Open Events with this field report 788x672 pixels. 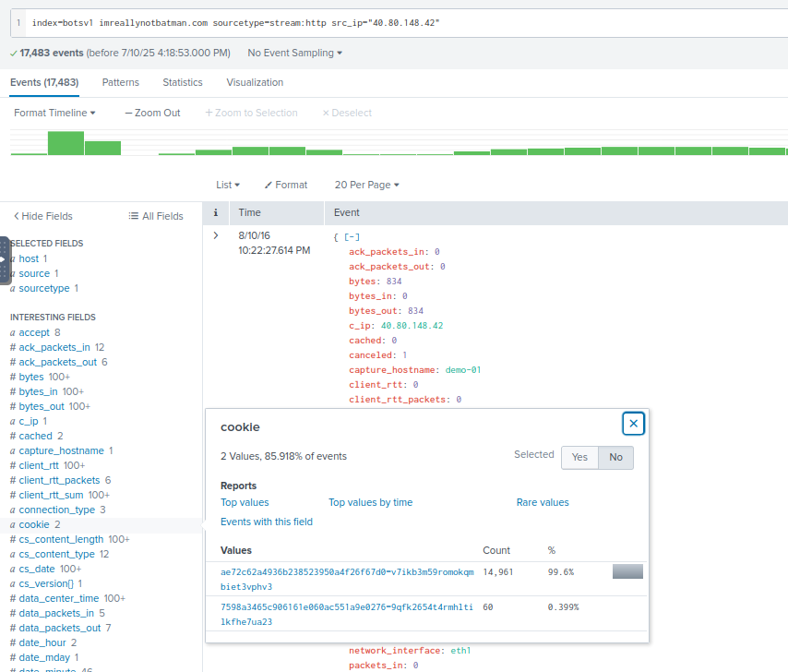pyautogui.click(x=267, y=522)
